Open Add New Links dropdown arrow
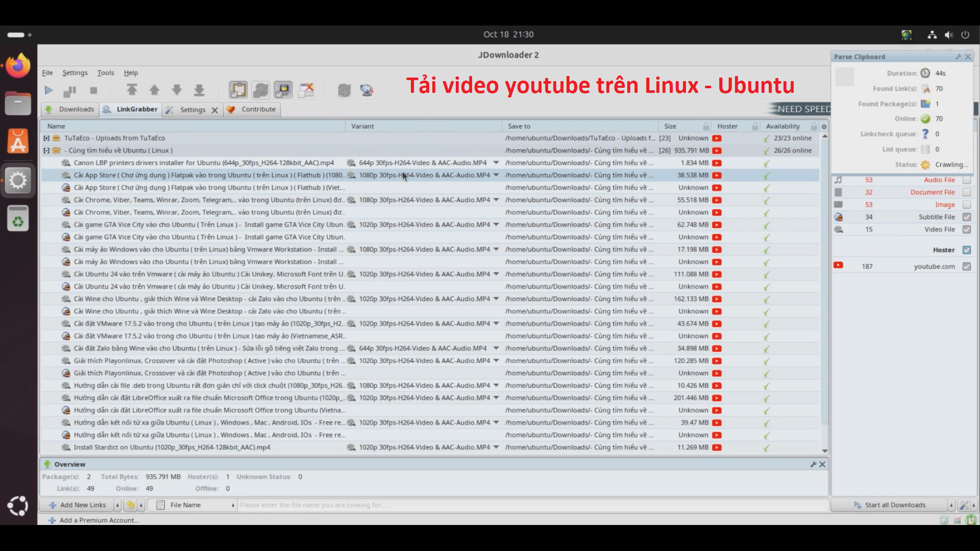The width and height of the screenshot is (980, 551). pos(117,505)
